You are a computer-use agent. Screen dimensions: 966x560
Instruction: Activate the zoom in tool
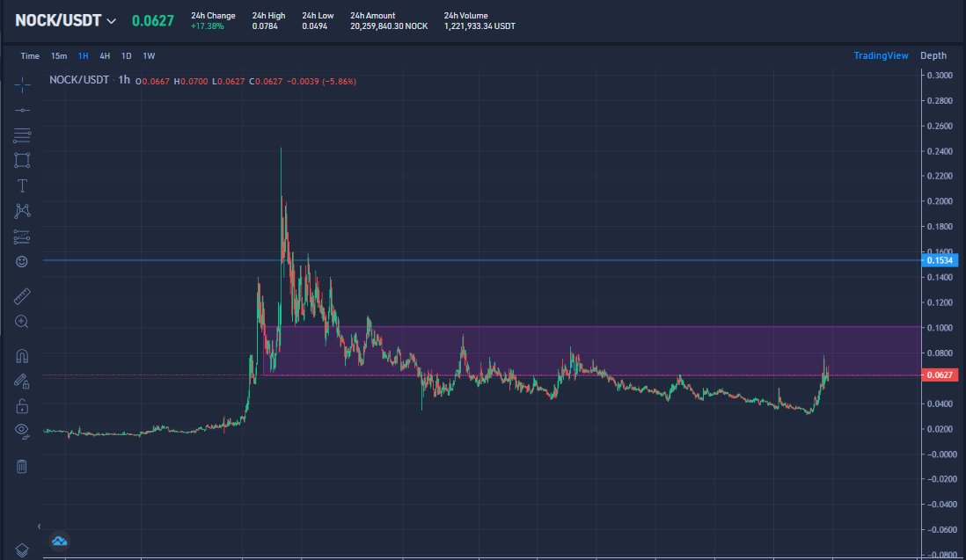pos(22,322)
